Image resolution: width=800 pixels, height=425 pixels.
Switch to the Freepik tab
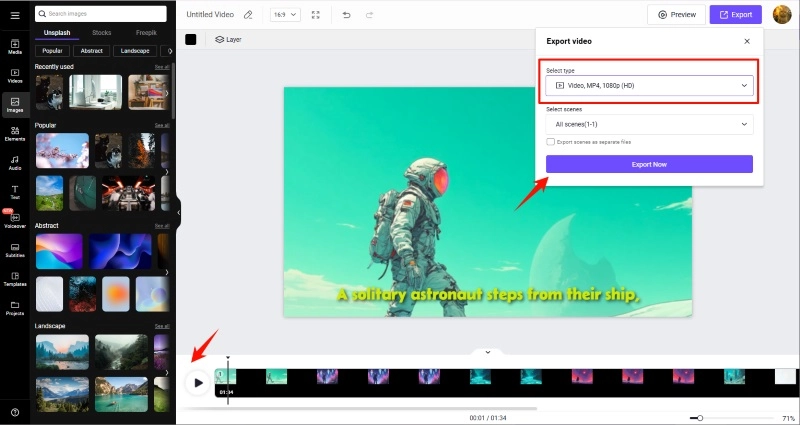point(146,33)
